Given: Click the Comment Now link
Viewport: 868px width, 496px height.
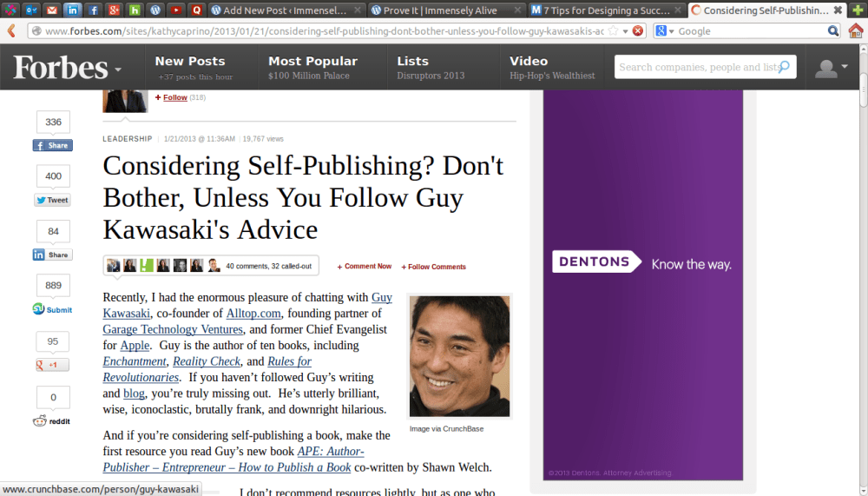Looking at the screenshot, I should point(365,267).
